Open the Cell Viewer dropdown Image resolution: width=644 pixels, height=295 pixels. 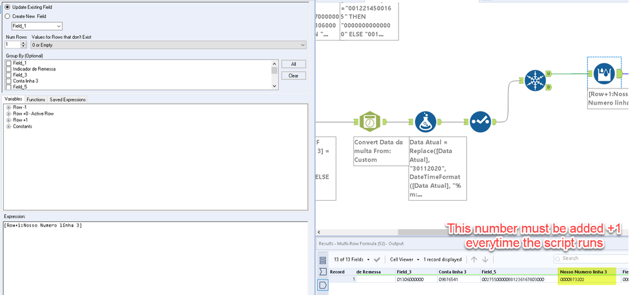tap(405, 259)
